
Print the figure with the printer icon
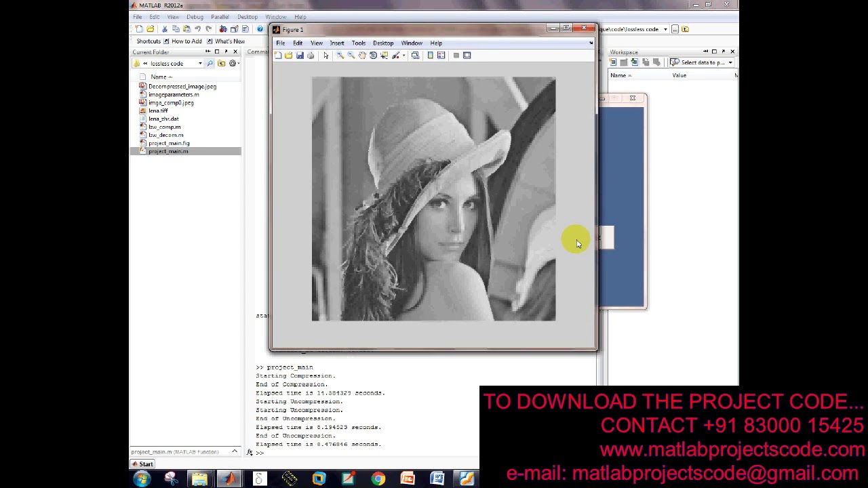click(x=311, y=56)
